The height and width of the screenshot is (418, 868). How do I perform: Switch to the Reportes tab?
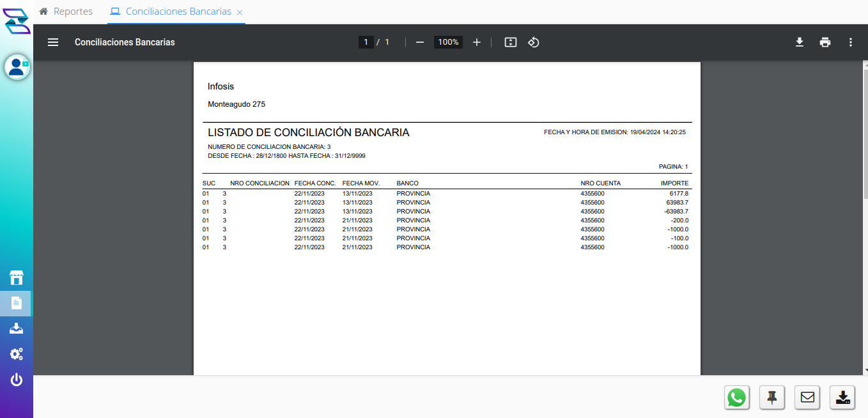[66, 12]
